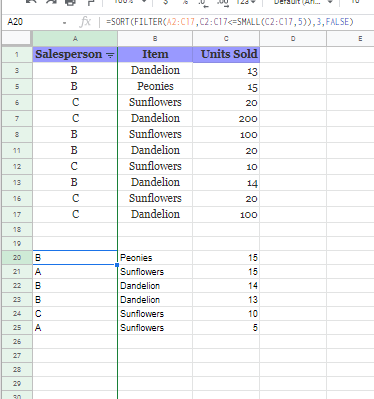Image resolution: width=374 pixels, height=399 pixels.
Task: Select column A header
Action: [75, 39]
